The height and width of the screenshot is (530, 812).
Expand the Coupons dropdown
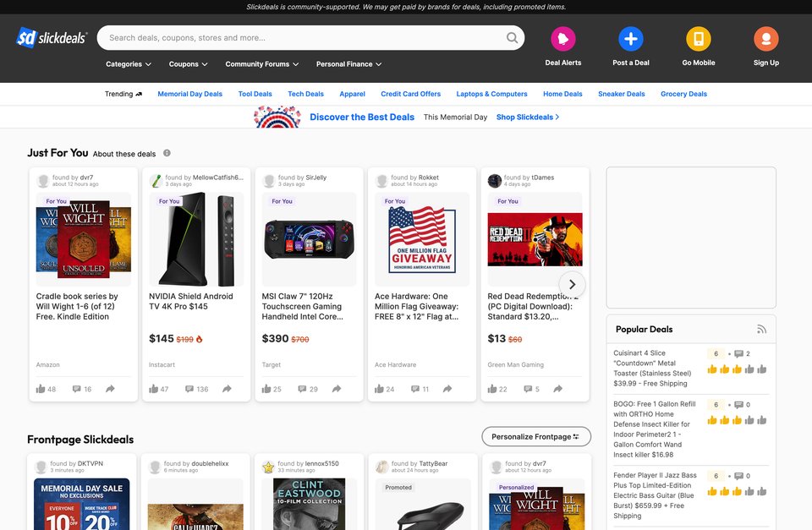(x=188, y=64)
